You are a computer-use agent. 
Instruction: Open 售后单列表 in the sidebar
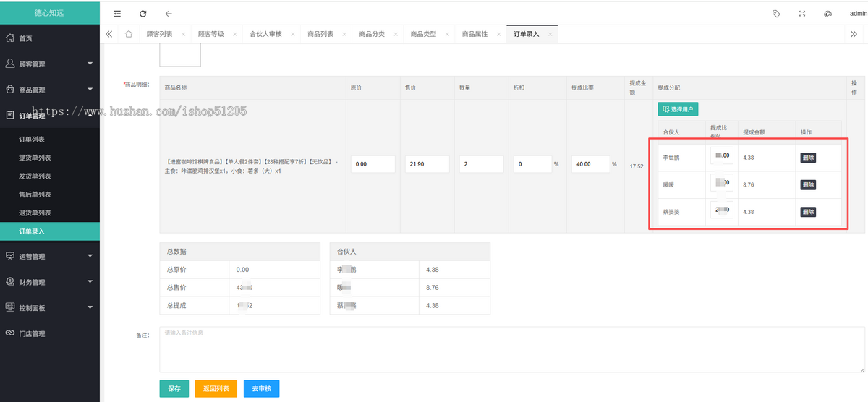35,194
